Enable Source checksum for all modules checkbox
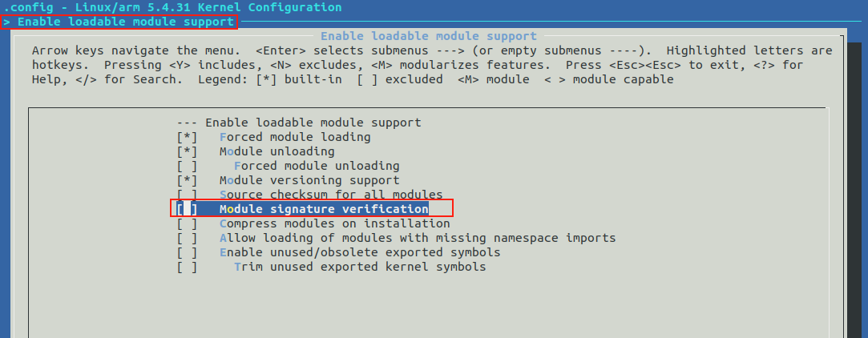868x338 pixels. pyautogui.click(x=187, y=195)
